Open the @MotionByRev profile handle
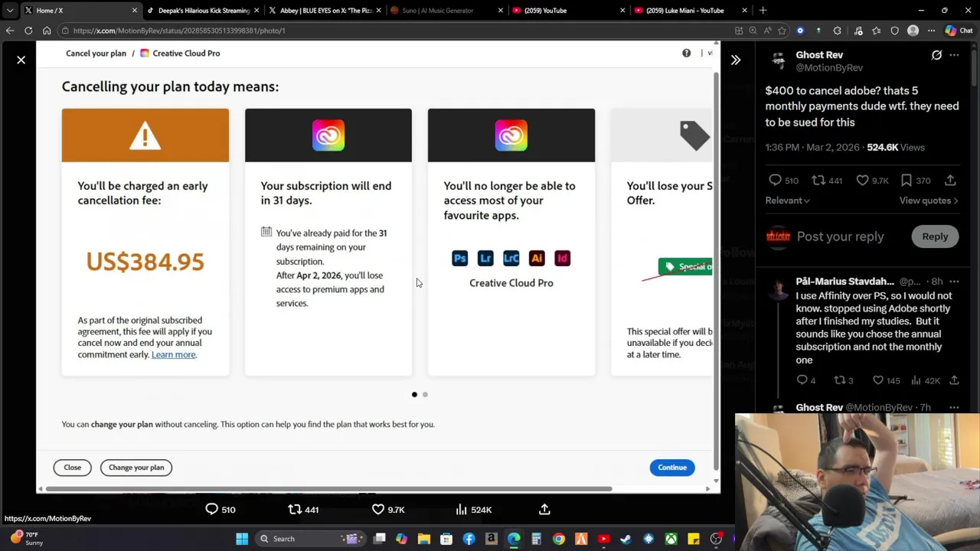980x551 pixels. (829, 68)
